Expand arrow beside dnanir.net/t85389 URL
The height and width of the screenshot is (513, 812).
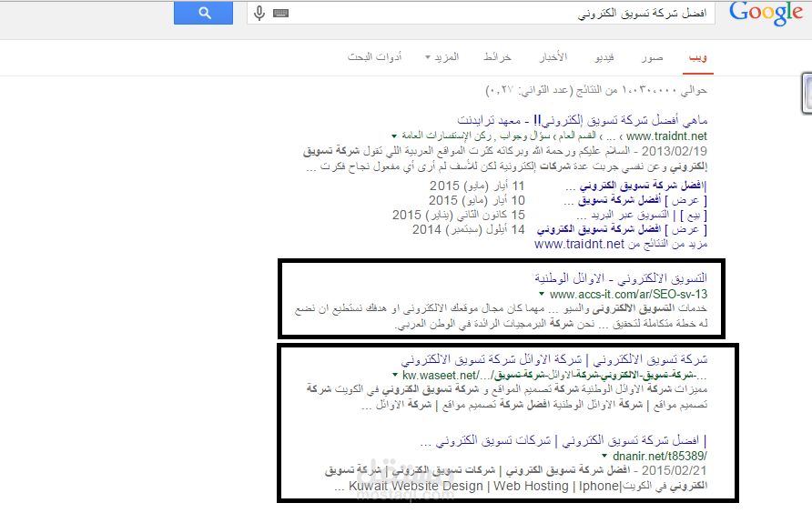[604, 456]
